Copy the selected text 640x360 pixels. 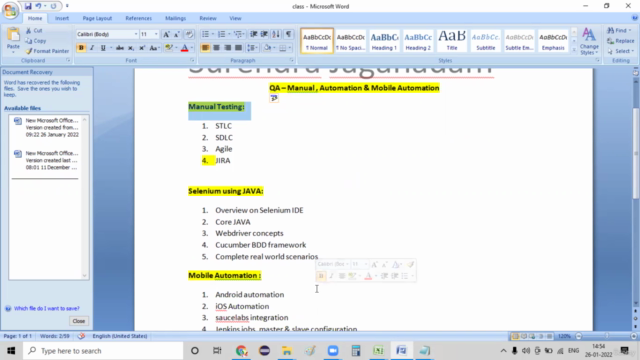36,41
